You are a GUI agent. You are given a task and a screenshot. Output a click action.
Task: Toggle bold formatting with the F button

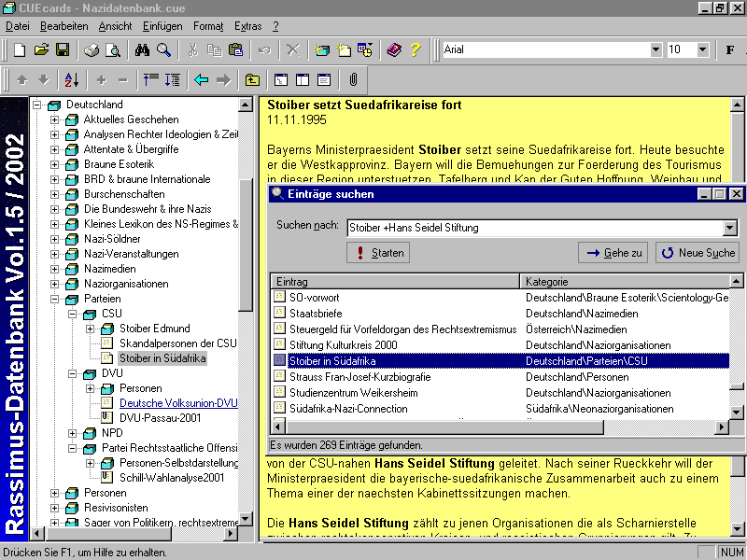(730, 49)
